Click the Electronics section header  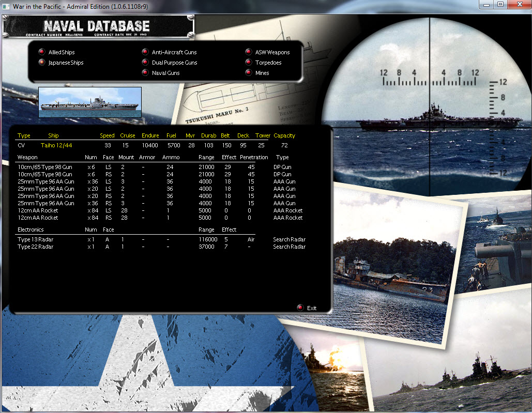pos(31,230)
